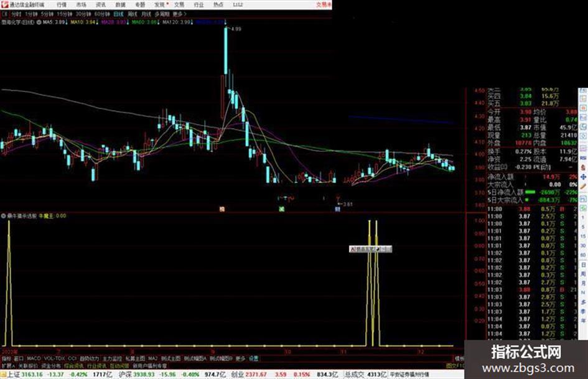Image resolution: width=588 pixels, height=379 pixels.
Task: Open the 资讯 menu
Action: click(101, 5)
